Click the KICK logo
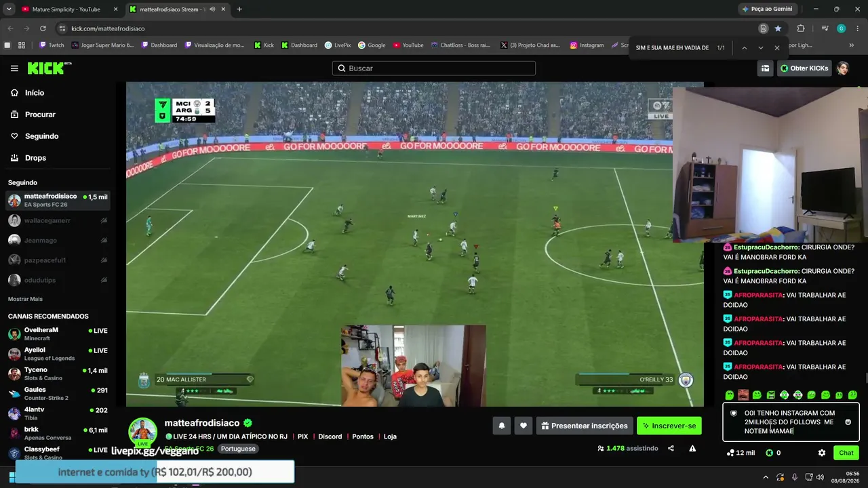Viewport: 868px width, 488px height. tap(49, 68)
